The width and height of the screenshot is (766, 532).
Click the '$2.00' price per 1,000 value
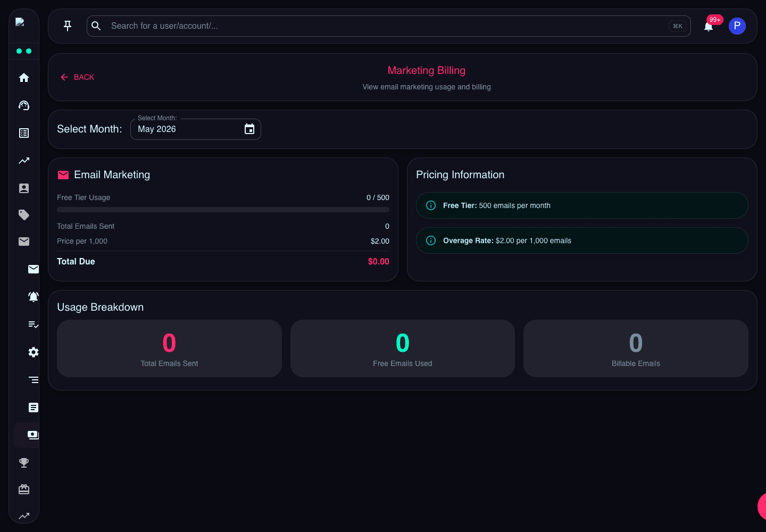point(380,241)
